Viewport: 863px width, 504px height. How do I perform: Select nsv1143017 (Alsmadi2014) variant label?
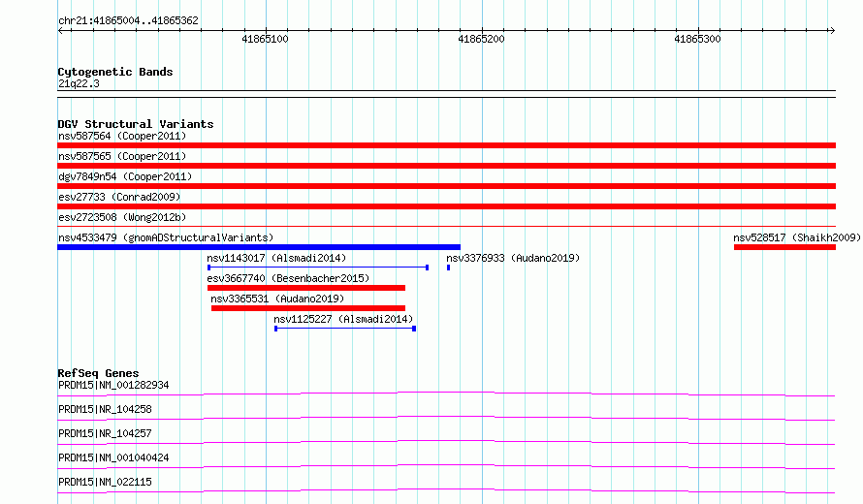tap(276, 258)
